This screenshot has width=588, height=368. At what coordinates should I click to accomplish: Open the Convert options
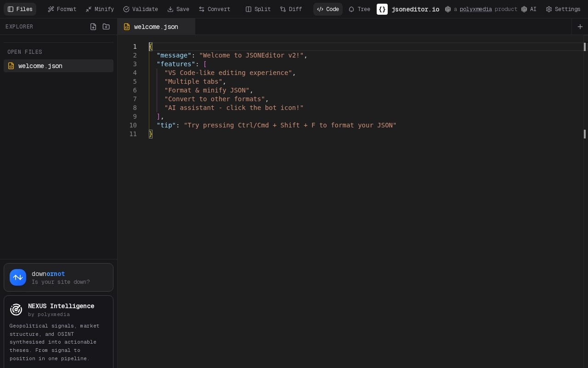click(215, 9)
